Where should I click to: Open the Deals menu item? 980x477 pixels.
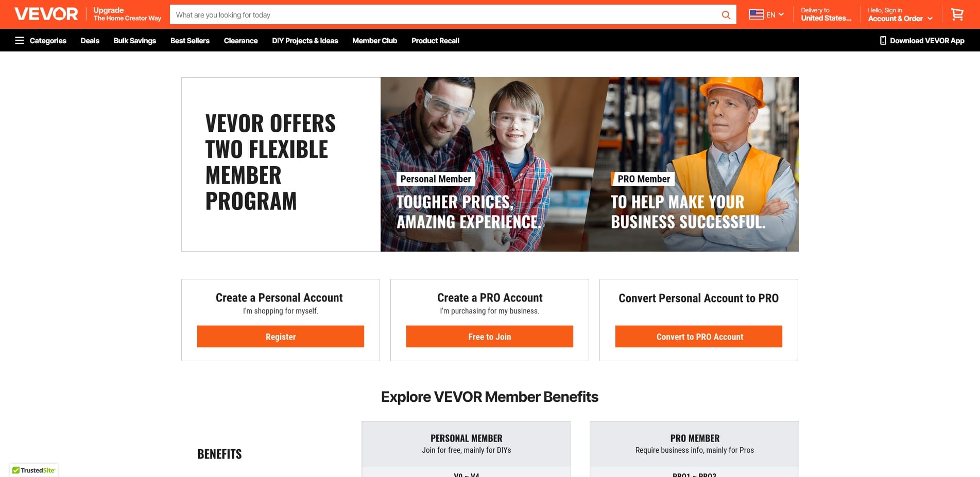tap(90, 41)
